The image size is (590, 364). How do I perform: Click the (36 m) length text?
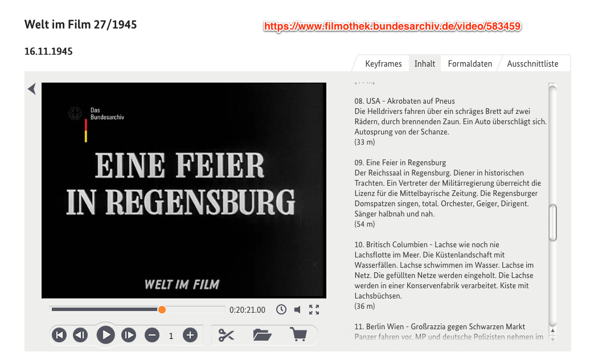[x=364, y=306]
